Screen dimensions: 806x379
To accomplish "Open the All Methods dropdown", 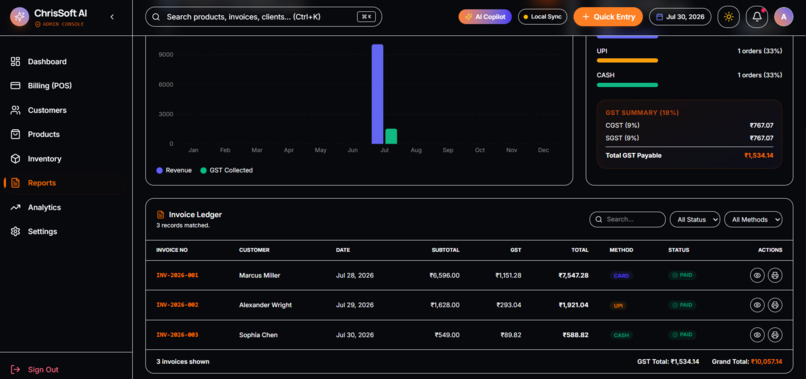I will [x=753, y=220].
